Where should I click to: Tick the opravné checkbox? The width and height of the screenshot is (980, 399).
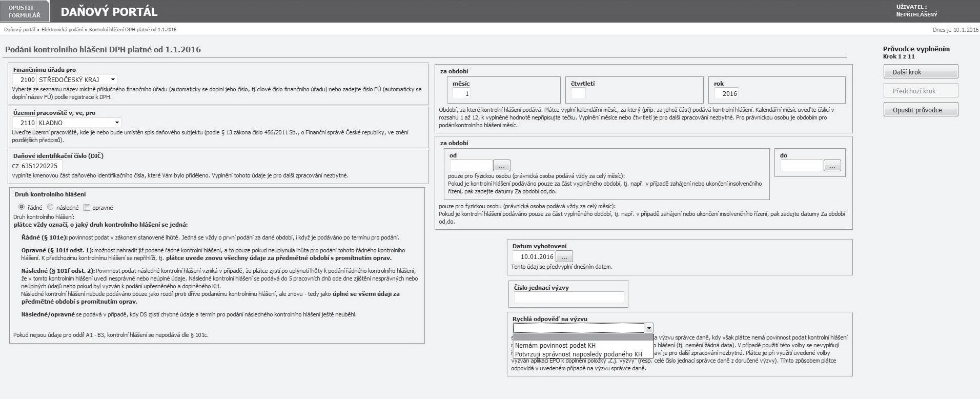pyautogui.click(x=87, y=207)
